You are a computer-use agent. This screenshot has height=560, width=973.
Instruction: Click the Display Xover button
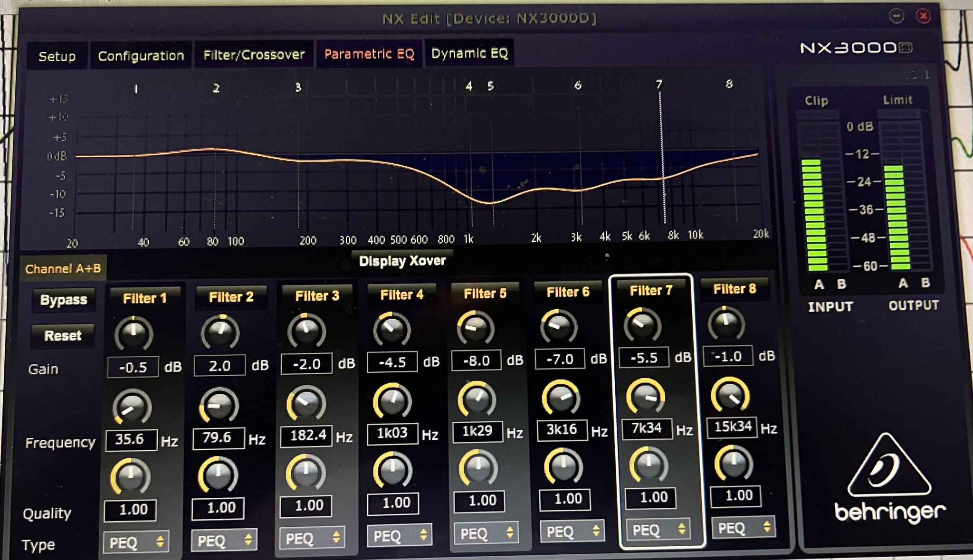(402, 261)
